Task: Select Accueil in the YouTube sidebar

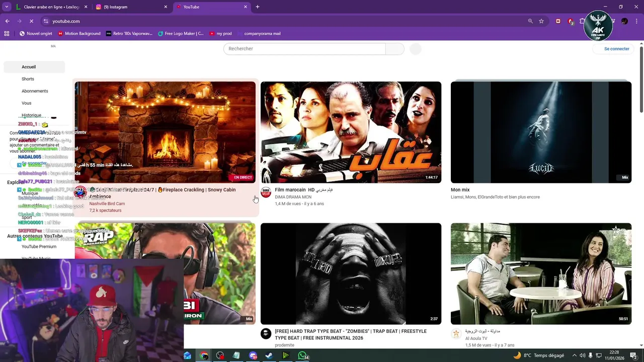Action: point(34,67)
